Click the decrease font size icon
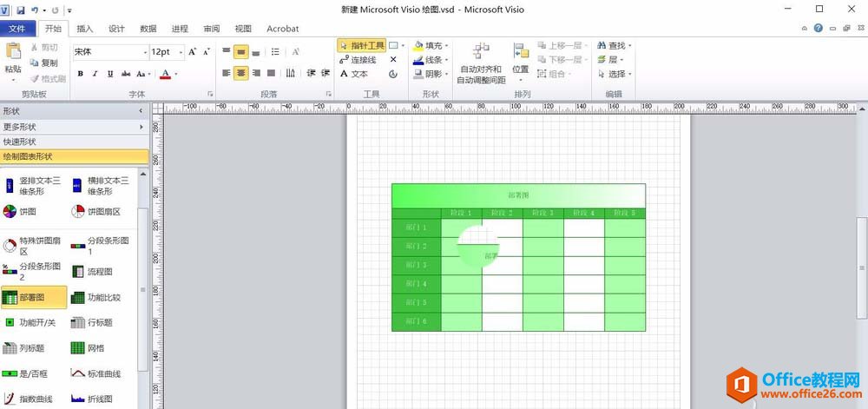 [207, 51]
